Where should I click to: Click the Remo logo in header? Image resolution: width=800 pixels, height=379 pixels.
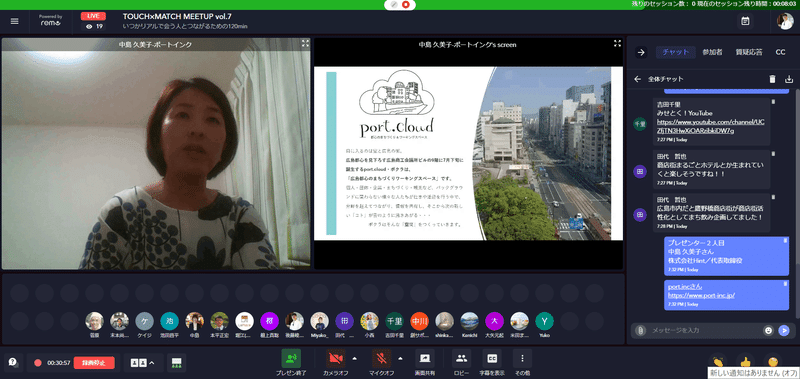[51, 20]
